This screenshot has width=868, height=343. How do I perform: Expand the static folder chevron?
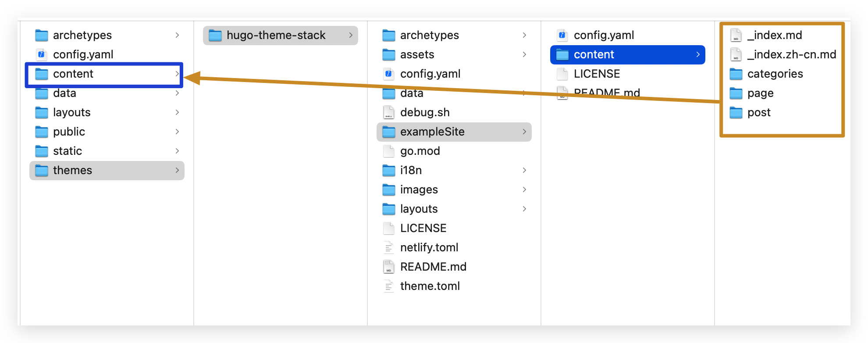(177, 151)
